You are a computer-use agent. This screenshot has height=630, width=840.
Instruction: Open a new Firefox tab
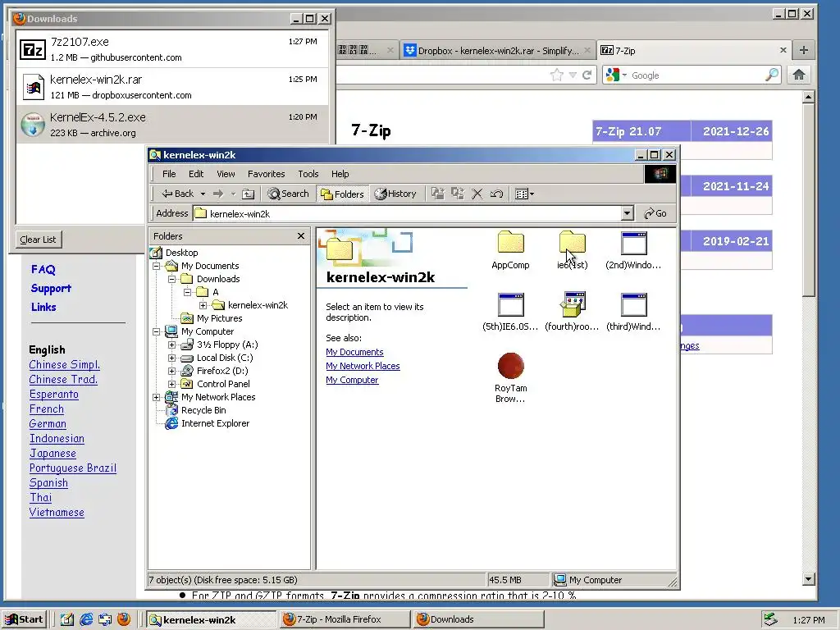pyautogui.click(x=804, y=50)
